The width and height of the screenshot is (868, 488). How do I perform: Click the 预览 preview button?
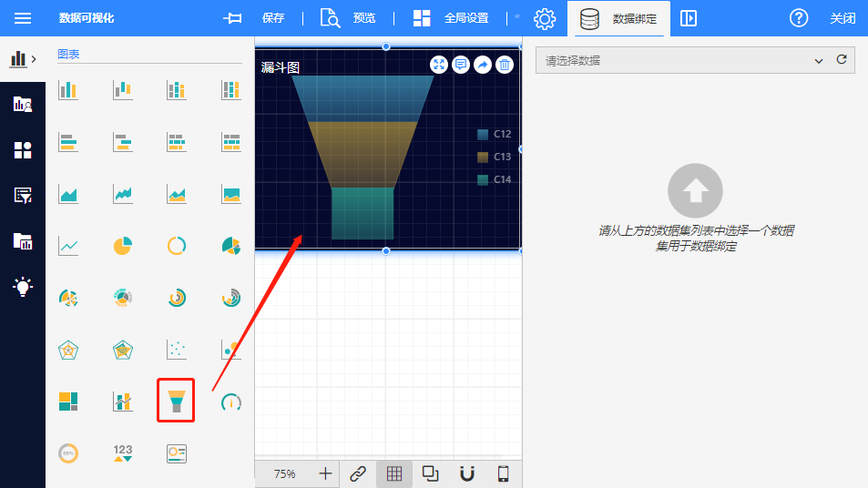coord(348,18)
